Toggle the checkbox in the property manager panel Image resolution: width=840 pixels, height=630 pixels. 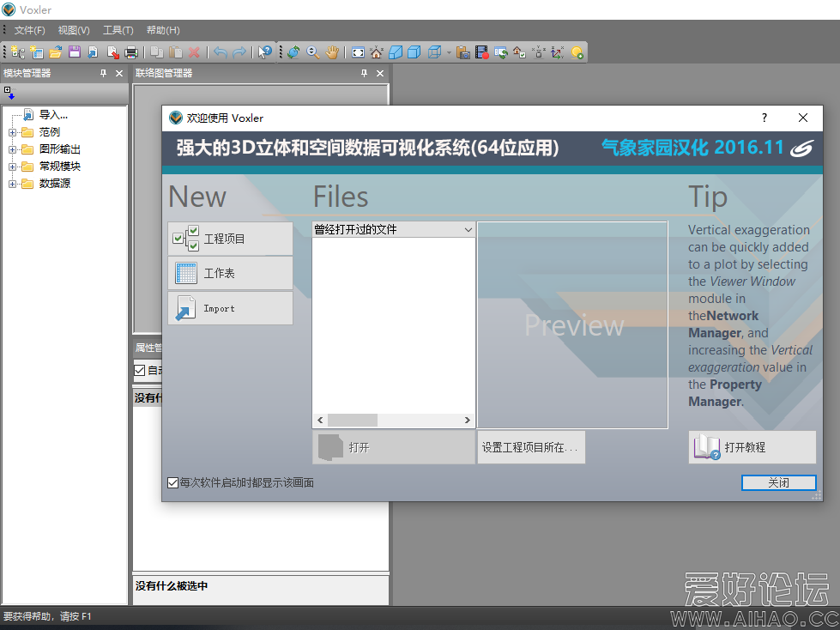pyautogui.click(x=140, y=370)
